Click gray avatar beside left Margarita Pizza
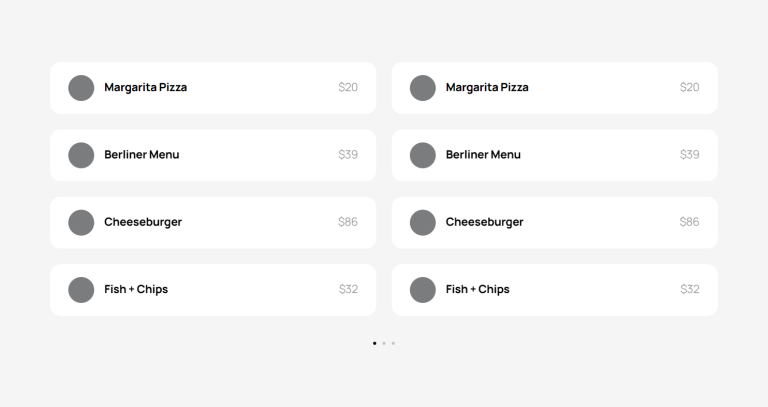Image resolution: width=768 pixels, height=407 pixels. tap(81, 88)
